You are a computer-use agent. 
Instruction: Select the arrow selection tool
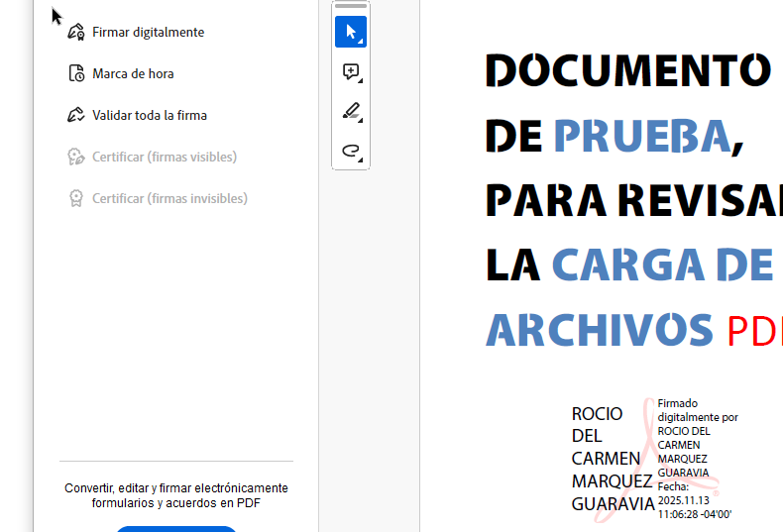[350, 32]
